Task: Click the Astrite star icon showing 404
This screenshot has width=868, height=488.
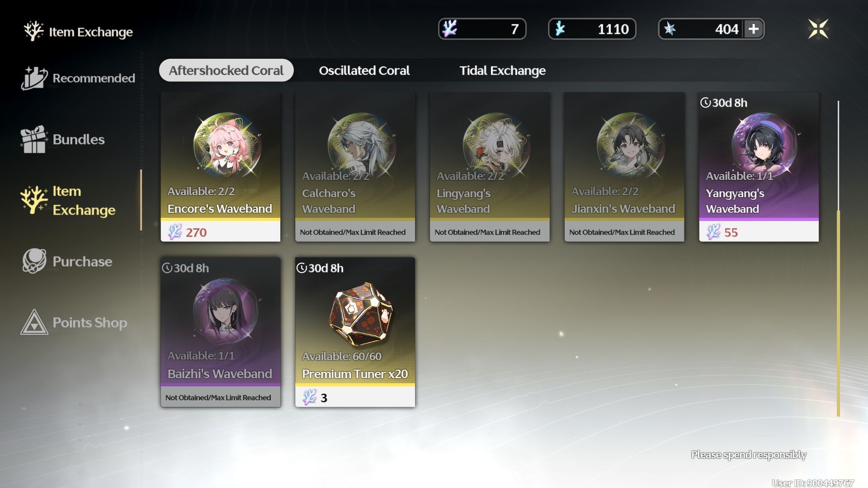Action: pyautogui.click(x=670, y=29)
